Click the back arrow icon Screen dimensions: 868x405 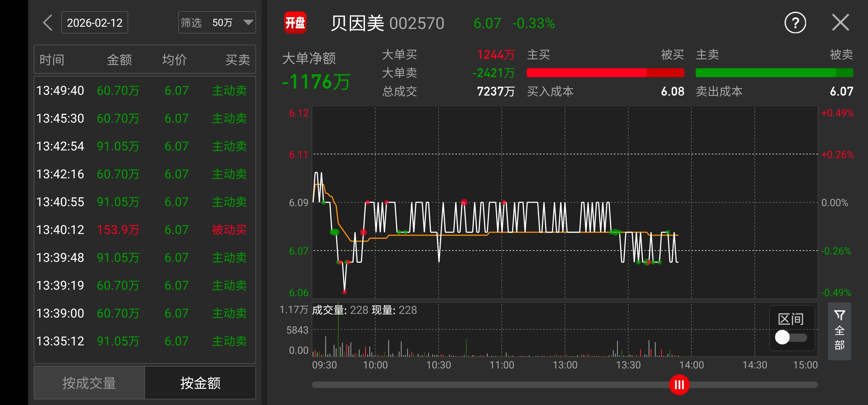click(x=48, y=22)
